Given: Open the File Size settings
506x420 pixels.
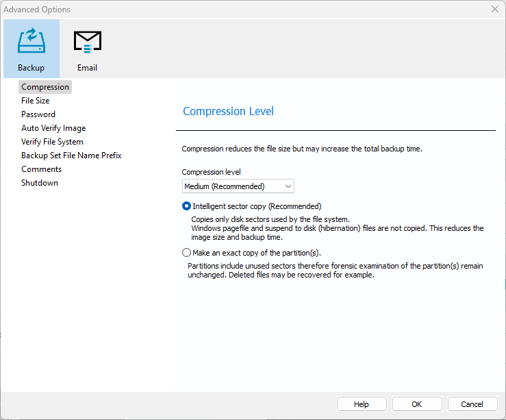Looking at the screenshot, I should click(x=35, y=101).
